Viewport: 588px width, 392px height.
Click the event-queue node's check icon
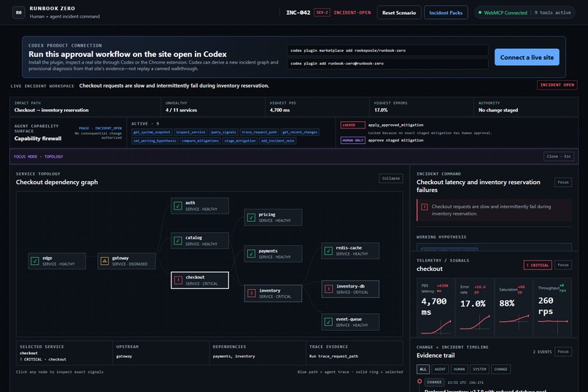point(328,322)
